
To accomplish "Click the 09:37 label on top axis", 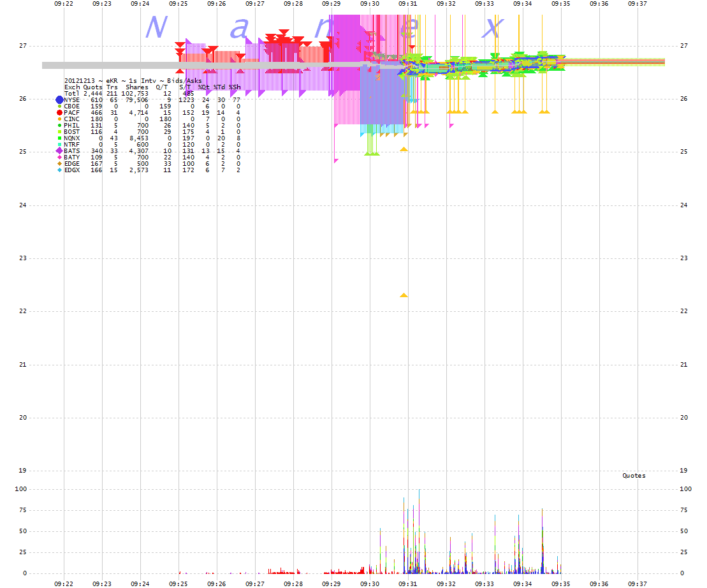I will coord(638,4).
